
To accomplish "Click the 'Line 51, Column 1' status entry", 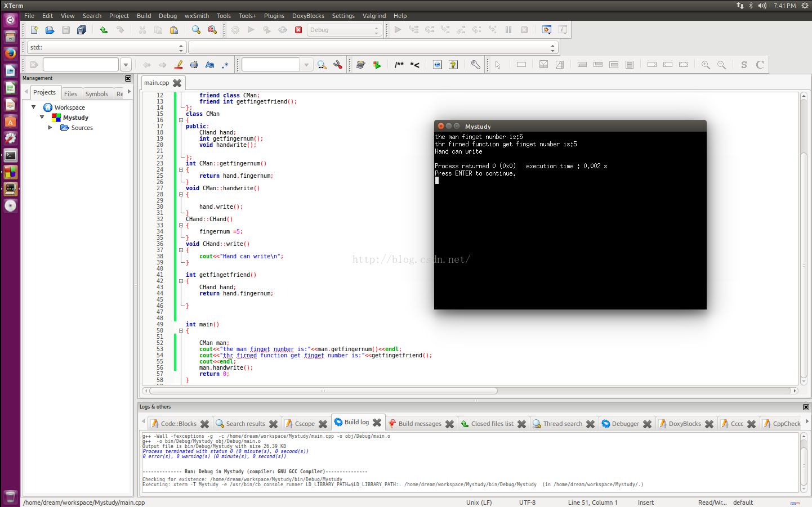I will tap(592, 502).
